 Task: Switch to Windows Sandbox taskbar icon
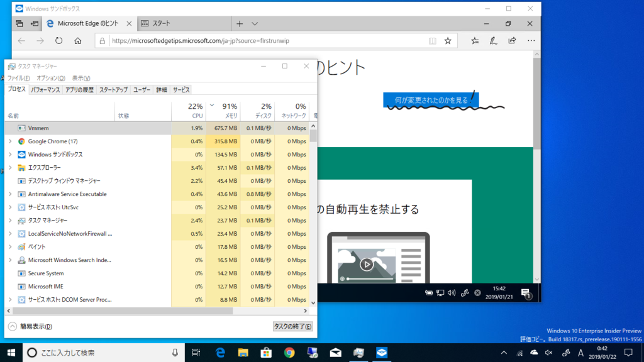click(x=382, y=353)
